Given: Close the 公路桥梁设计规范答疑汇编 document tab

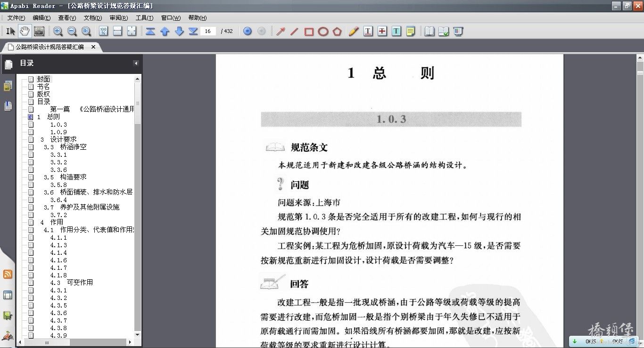Looking at the screenshot, I should [x=93, y=47].
